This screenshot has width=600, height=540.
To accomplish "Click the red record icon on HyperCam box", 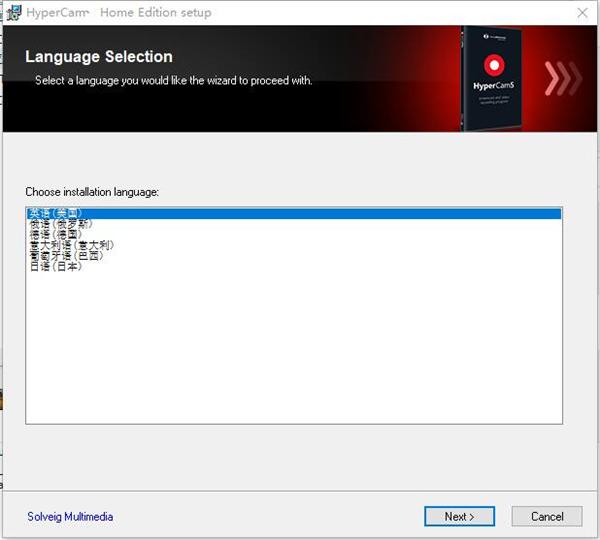I will pos(494,65).
